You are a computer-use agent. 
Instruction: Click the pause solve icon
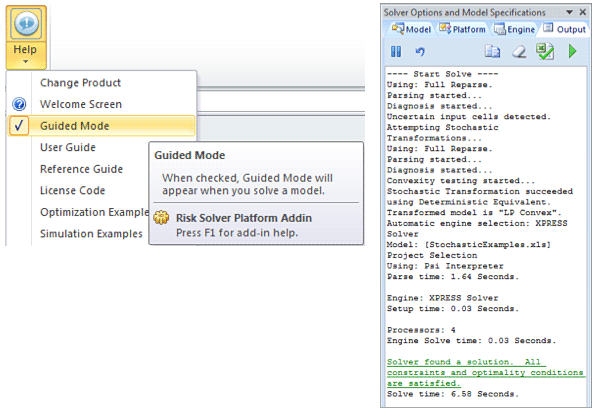[396, 52]
